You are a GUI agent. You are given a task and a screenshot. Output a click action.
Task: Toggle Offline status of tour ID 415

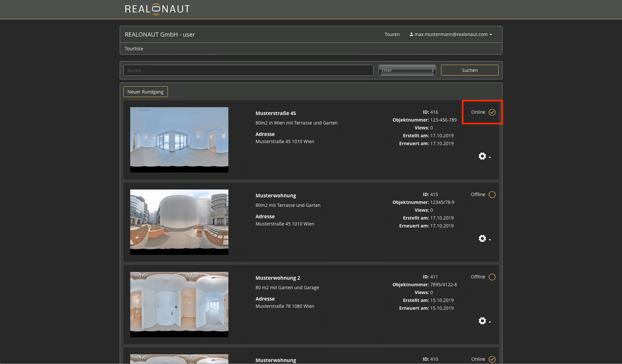[492, 195]
